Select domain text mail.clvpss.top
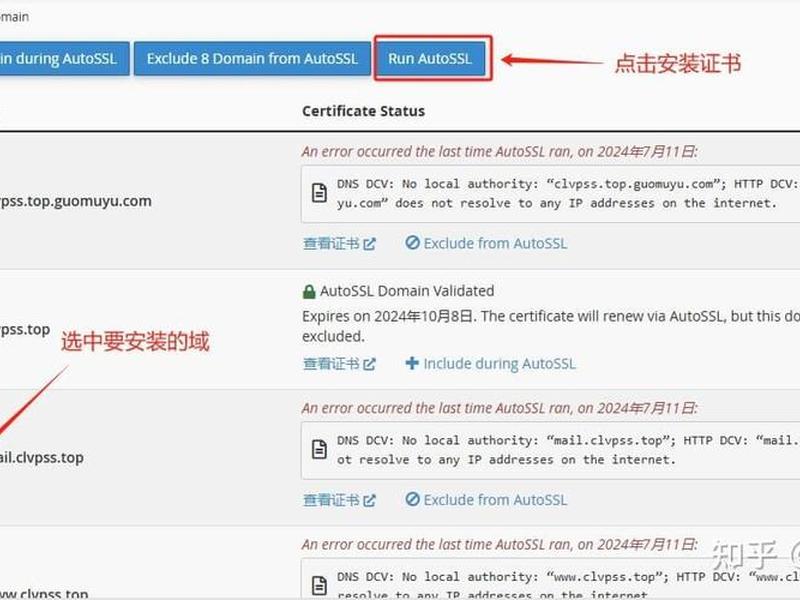 click(42, 458)
